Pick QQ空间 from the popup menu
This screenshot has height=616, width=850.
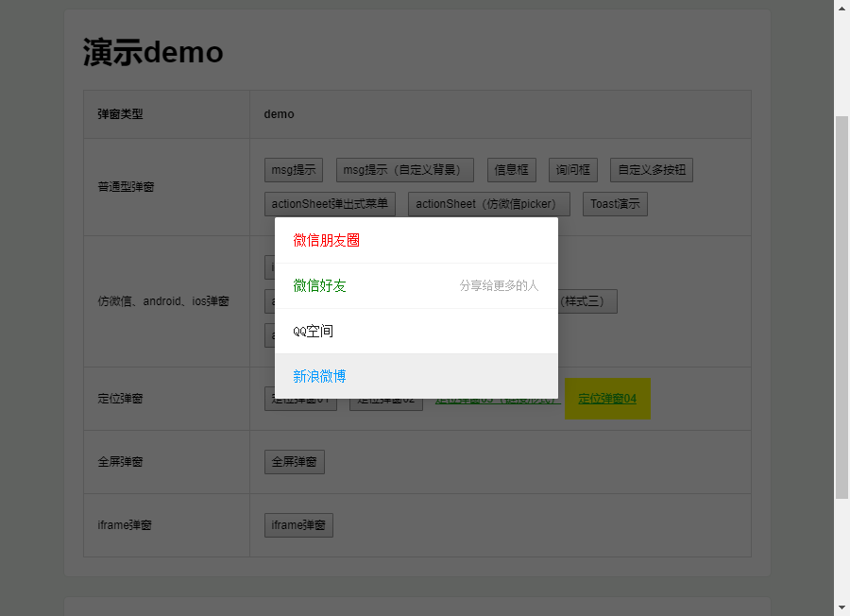point(416,332)
